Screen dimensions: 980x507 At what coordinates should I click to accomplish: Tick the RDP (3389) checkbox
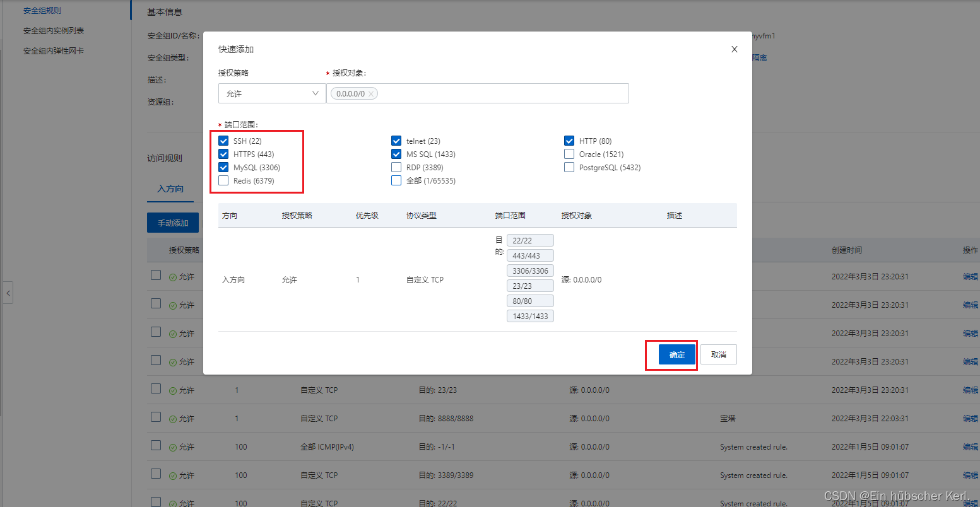tap(396, 167)
